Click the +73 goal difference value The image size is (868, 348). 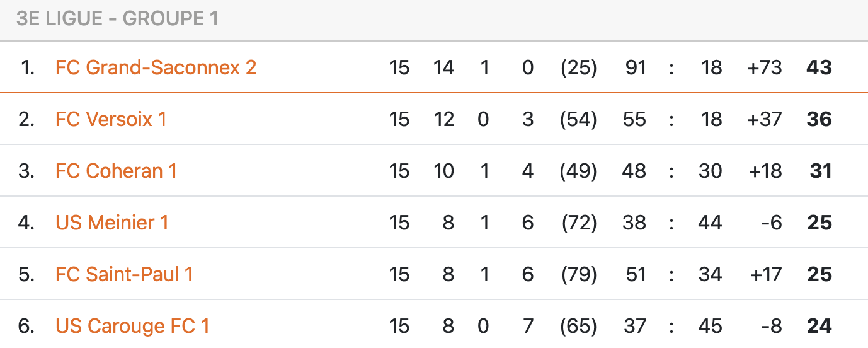coord(764,67)
